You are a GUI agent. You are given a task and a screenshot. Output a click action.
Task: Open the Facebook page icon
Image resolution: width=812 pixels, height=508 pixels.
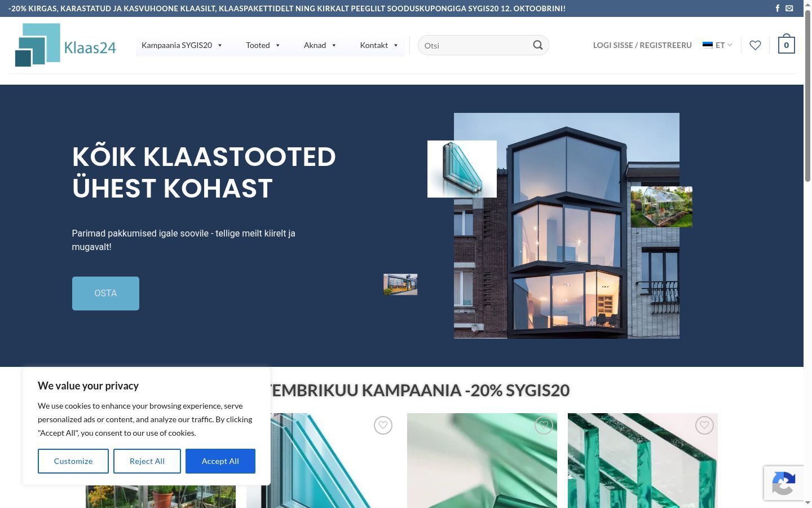pyautogui.click(x=778, y=8)
